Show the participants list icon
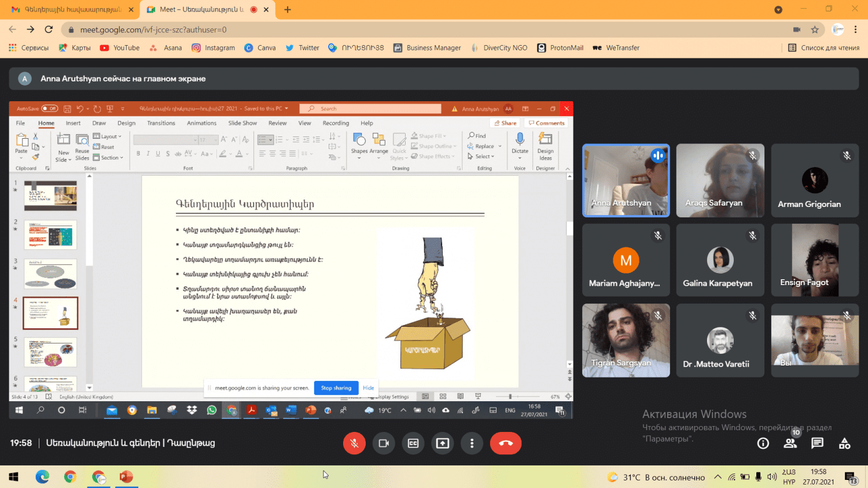This screenshot has width=868, height=488. [x=790, y=443]
